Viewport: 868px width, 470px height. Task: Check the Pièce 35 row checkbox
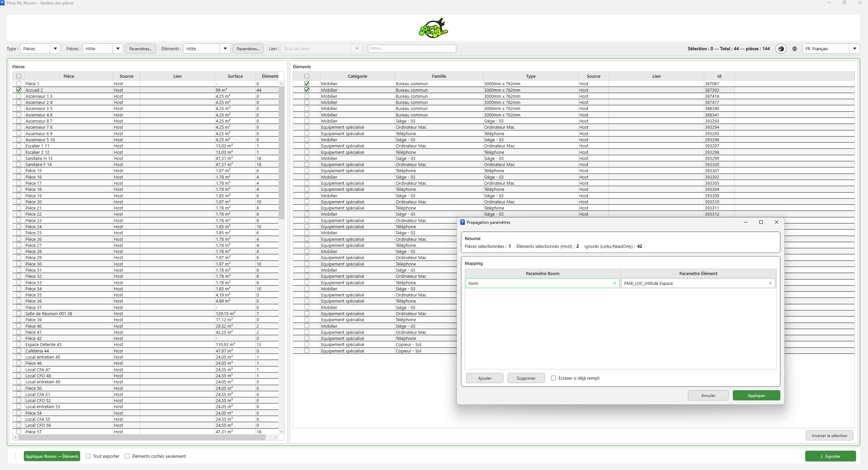(19, 295)
